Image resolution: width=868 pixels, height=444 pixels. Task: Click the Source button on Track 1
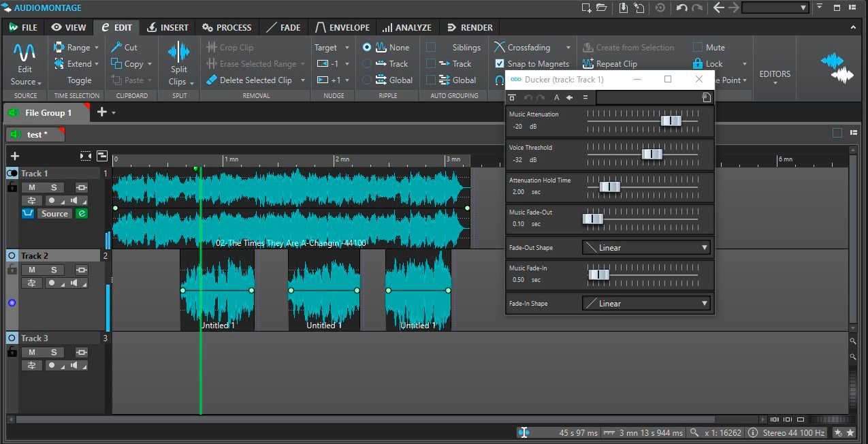pyautogui.click(x=54, y=213)
